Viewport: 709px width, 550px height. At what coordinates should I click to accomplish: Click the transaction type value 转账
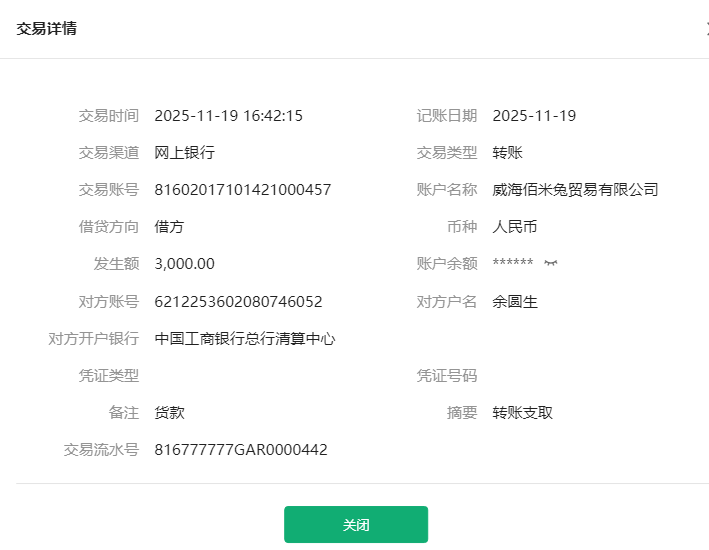[508, 153]
